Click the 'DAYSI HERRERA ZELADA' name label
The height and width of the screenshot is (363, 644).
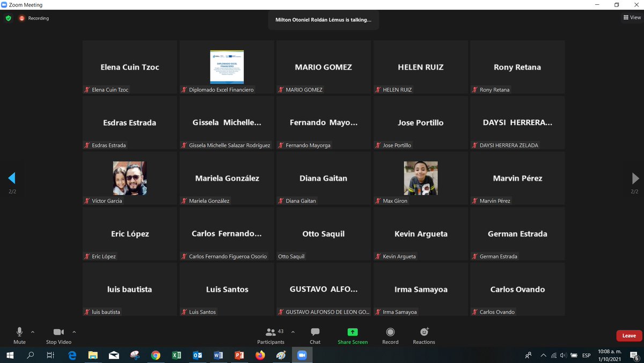[509, 145]
